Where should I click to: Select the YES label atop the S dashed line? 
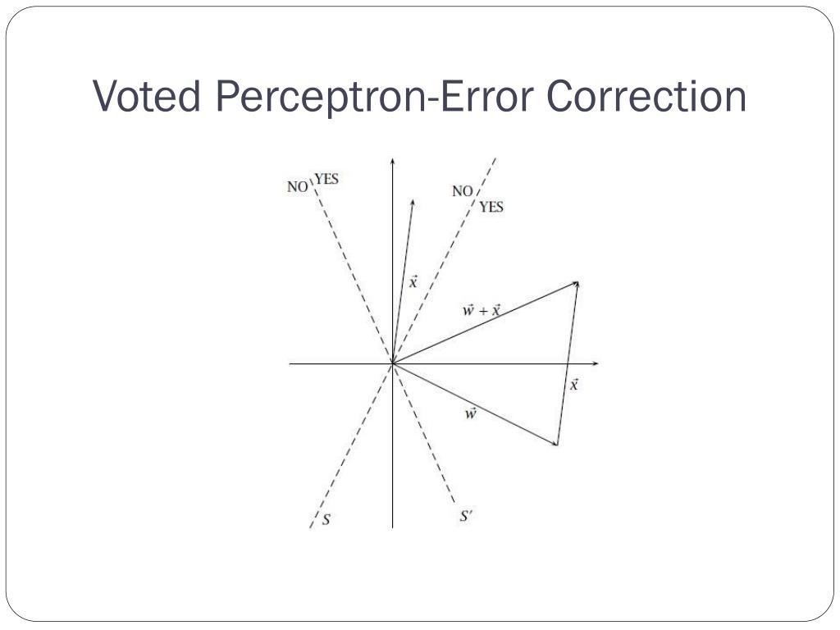tap(491, 207)
